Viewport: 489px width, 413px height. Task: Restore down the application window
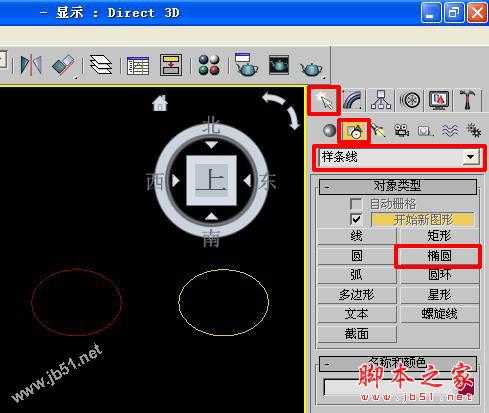click(454, 13)
